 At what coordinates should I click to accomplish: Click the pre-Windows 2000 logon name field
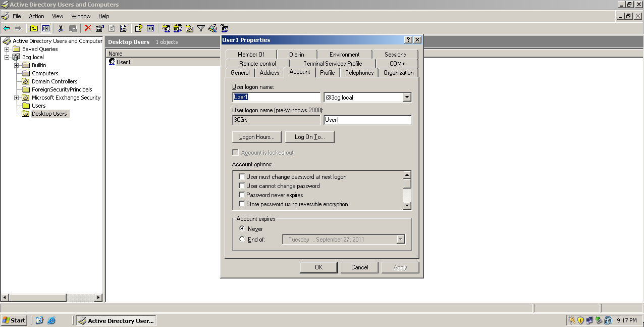[x=367, y=120]
